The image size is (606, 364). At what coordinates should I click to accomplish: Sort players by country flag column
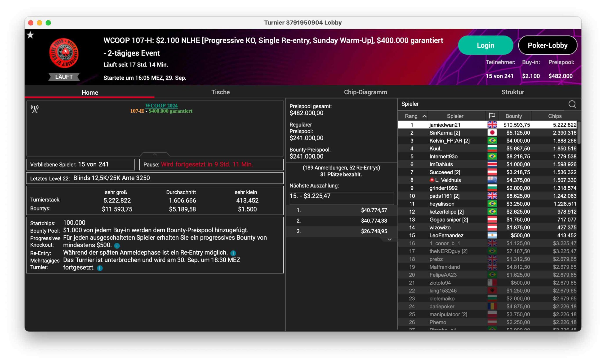[492, 116]
